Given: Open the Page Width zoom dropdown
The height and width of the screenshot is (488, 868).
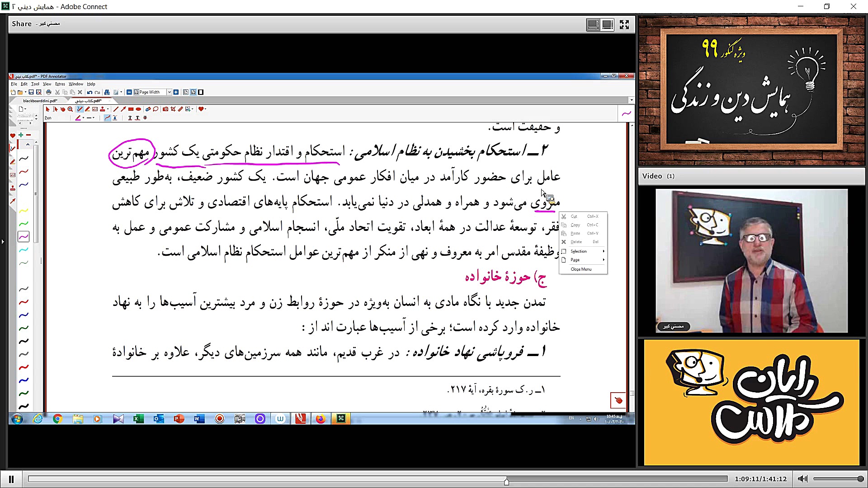Looking at the screenshot, I should (x=170, y=92).
